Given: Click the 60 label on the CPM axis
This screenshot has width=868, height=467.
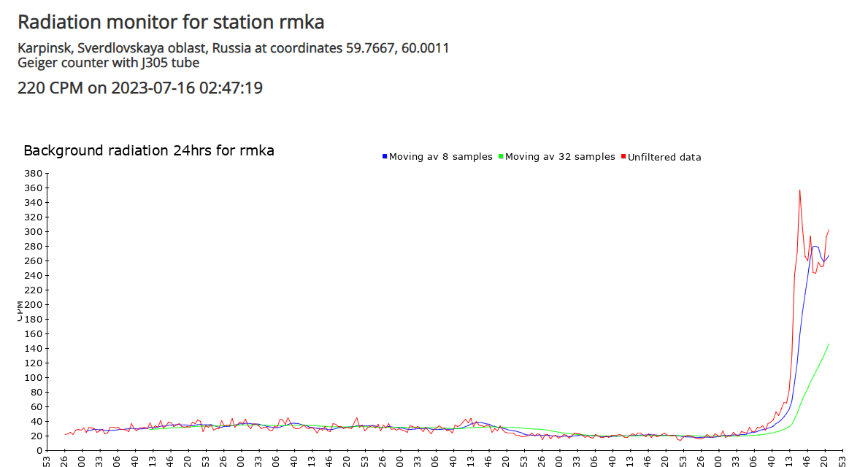Looking at the screenshot, I should [x=36, y=406].
